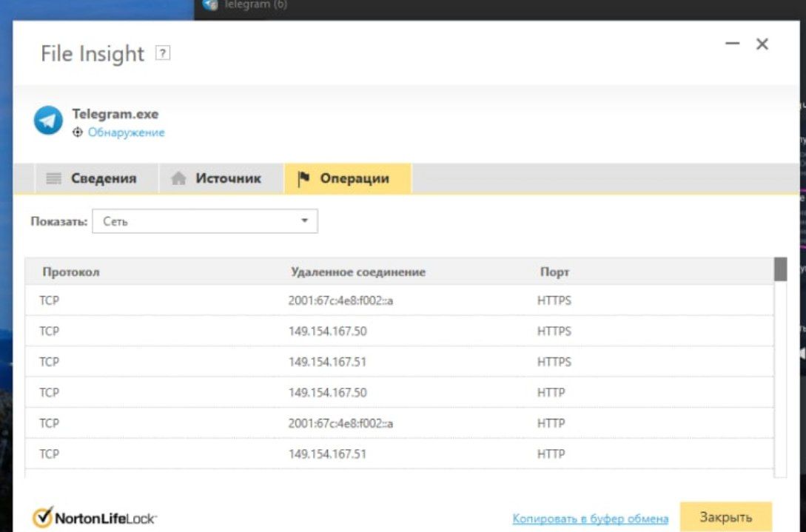The image size is (806, 532).
Task: Click the NortonLifeLock logo
Action: click(x=95, y=518)
